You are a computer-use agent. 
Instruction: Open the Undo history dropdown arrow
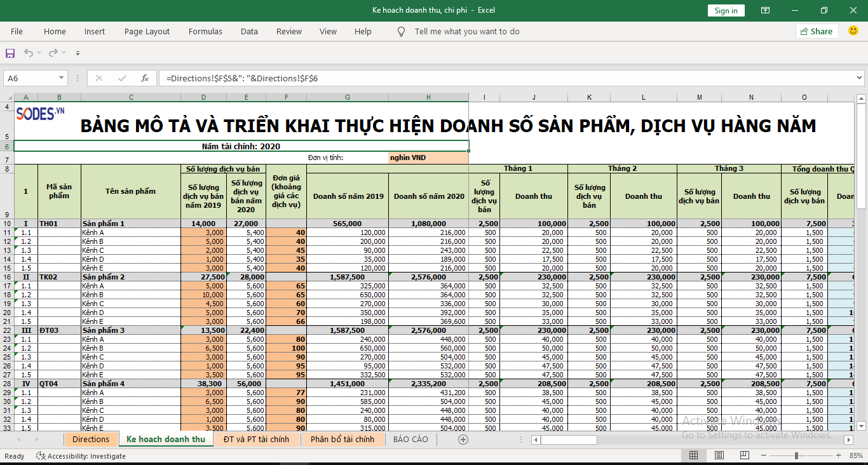click(x=39, y=53)
